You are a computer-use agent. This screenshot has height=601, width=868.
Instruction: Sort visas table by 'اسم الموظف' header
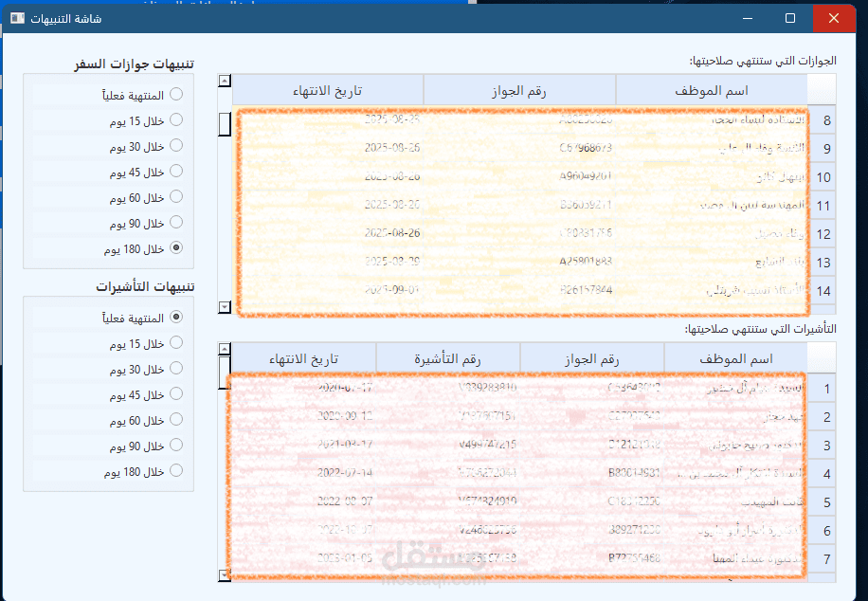[735, 359]
